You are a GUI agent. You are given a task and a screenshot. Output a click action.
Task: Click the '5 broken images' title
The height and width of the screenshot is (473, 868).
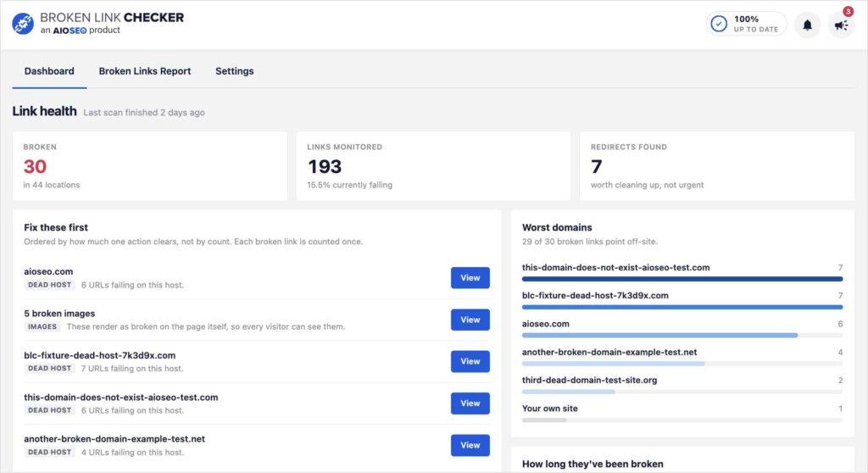pyautogui.click(x=59, y=314)
